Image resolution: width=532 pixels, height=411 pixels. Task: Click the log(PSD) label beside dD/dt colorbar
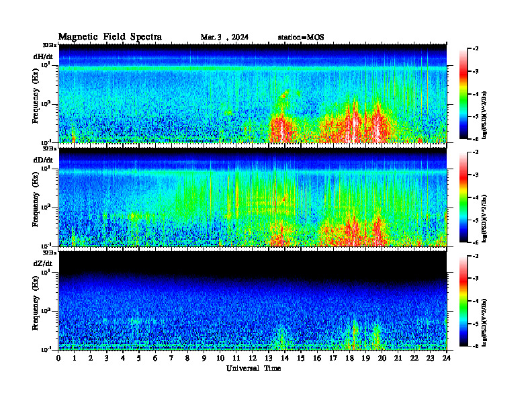pos(484,218)
